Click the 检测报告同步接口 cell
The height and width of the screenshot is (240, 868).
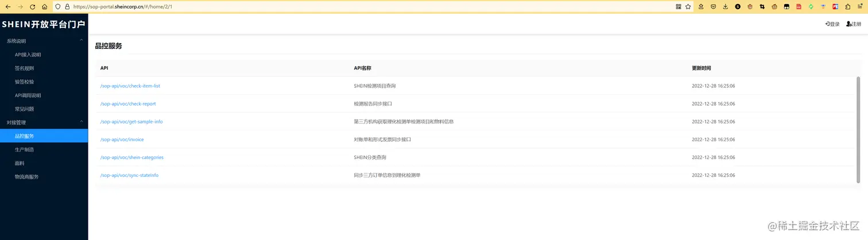click(x=373, y=104)
